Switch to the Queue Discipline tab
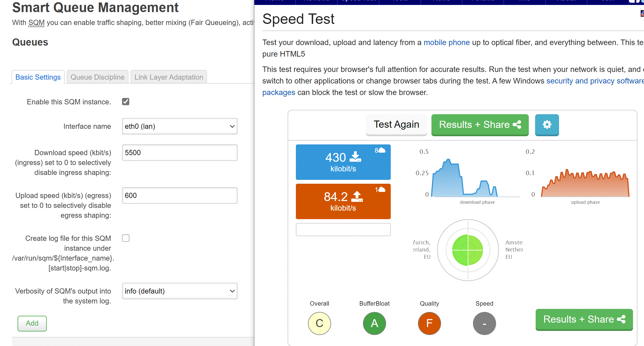The image size is (644, 346). pyautogui.click(x=97, y=77)
